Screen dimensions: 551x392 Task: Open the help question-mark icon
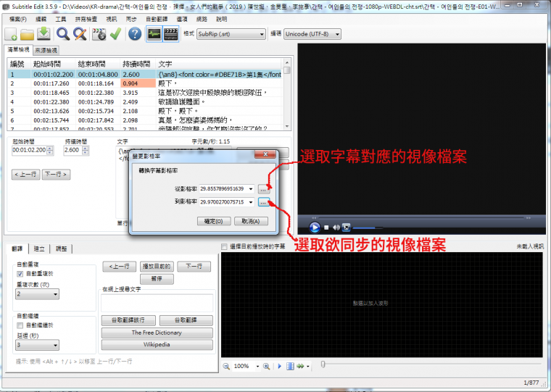pyautogui.click(x=135, y=34)
